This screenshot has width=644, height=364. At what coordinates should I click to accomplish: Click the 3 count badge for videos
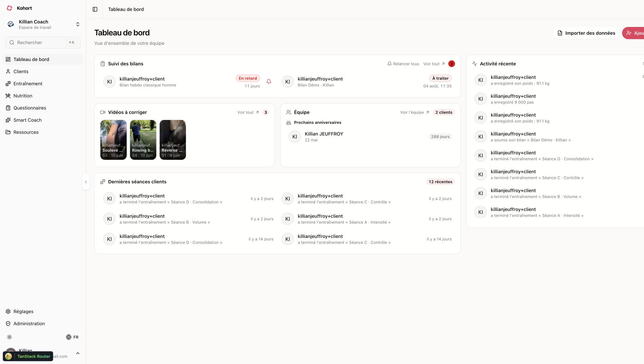pyautogui.click(x=266, y=112)
